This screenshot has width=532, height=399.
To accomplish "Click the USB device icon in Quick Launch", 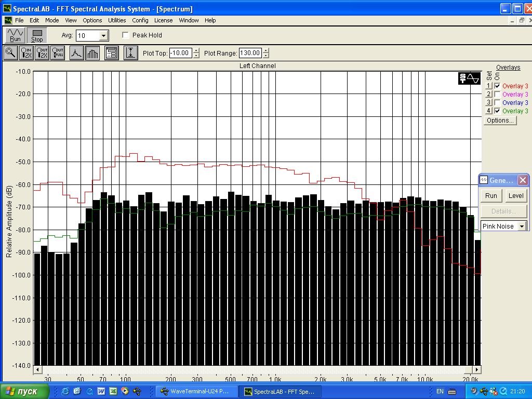I will [x=137, y=391].
